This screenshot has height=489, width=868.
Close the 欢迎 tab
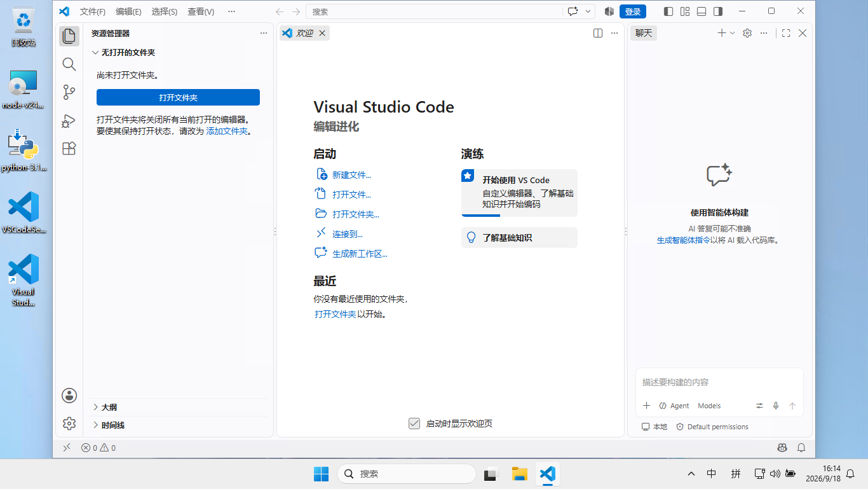pyautogui.click(x=322, y=33)
